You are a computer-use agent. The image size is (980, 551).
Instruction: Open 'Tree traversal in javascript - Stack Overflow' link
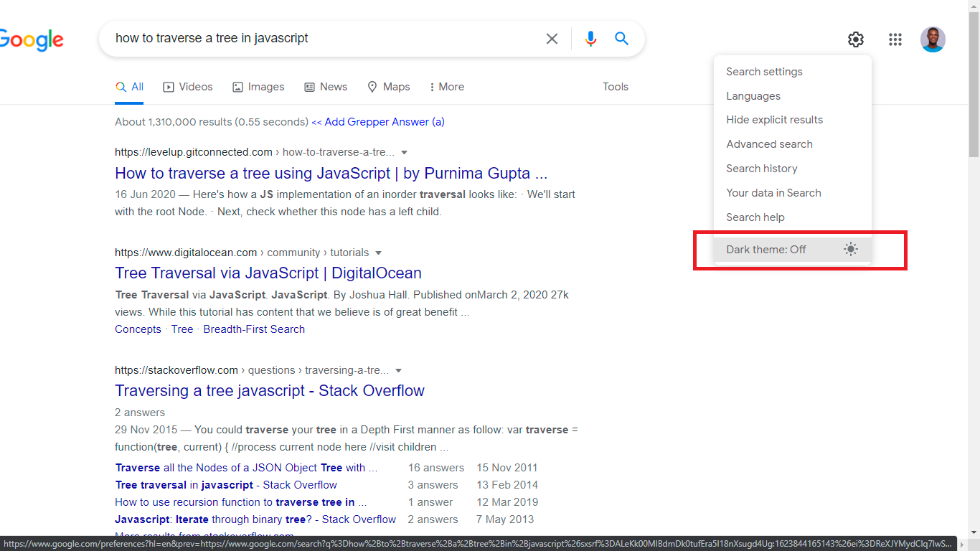click(226, 485)
